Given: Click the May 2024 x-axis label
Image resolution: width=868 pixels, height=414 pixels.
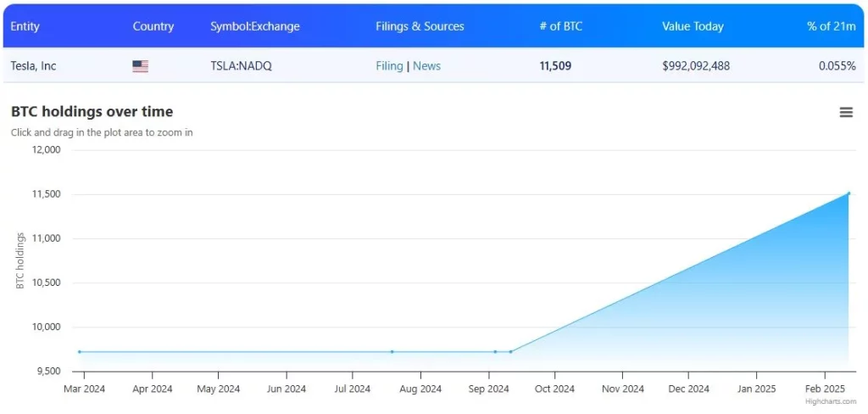Looking at the screenshot, I should (219, 389).
